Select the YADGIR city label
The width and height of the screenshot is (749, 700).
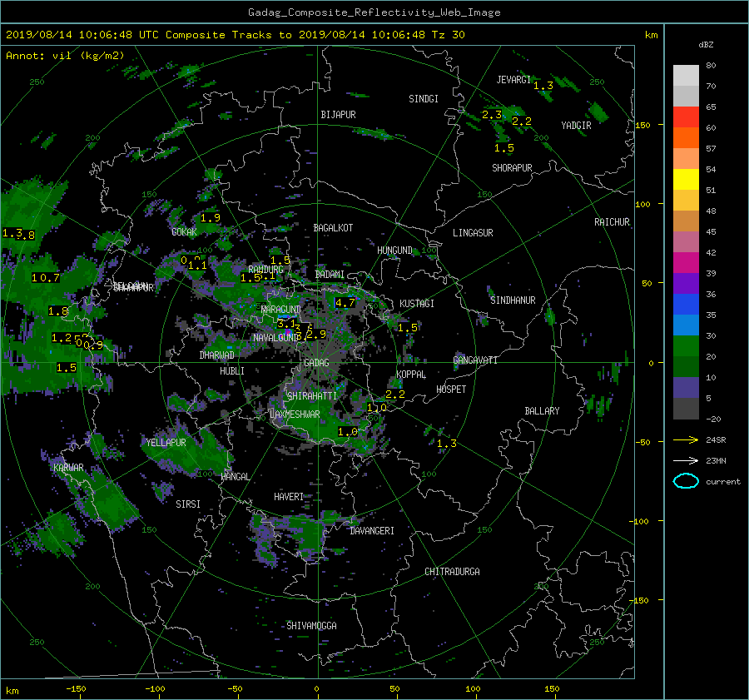click(x=576, y=125)
